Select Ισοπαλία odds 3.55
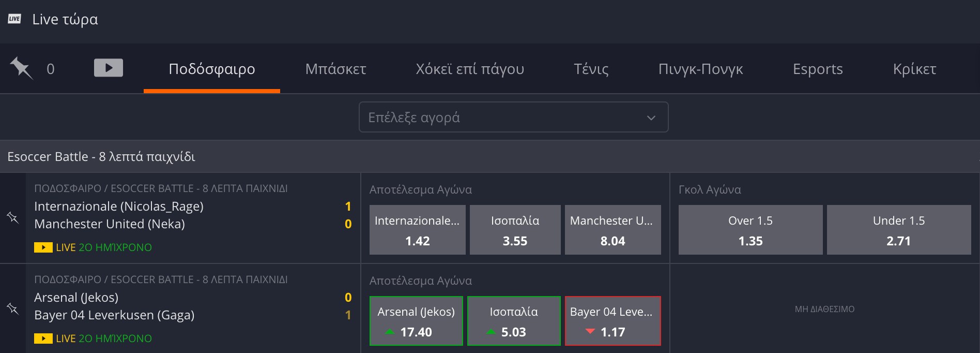The width and height of the screenshot is (980, 353). point(515,230)
